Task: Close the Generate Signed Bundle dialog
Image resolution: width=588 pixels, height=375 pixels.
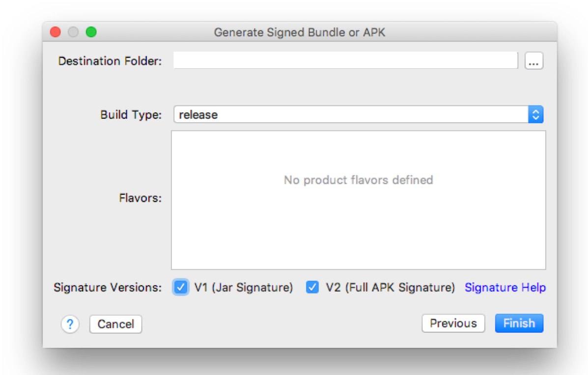Action: tap(55, 32)
